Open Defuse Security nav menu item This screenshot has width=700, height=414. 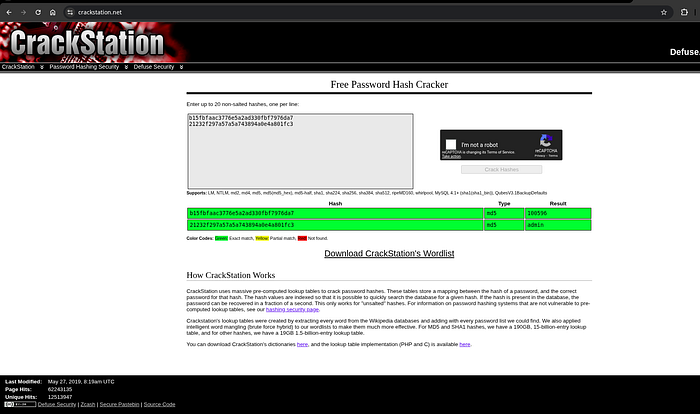pyautogui.click(x=154, y=67)
